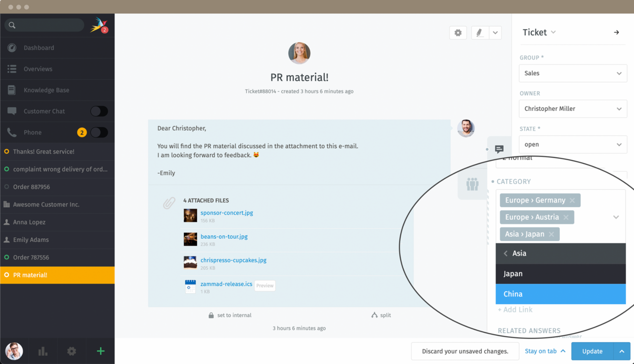The width and height of the screenshot is (634, 364).
Task: Remove the Europe › Austria category tag
Action: click(566, 217)
